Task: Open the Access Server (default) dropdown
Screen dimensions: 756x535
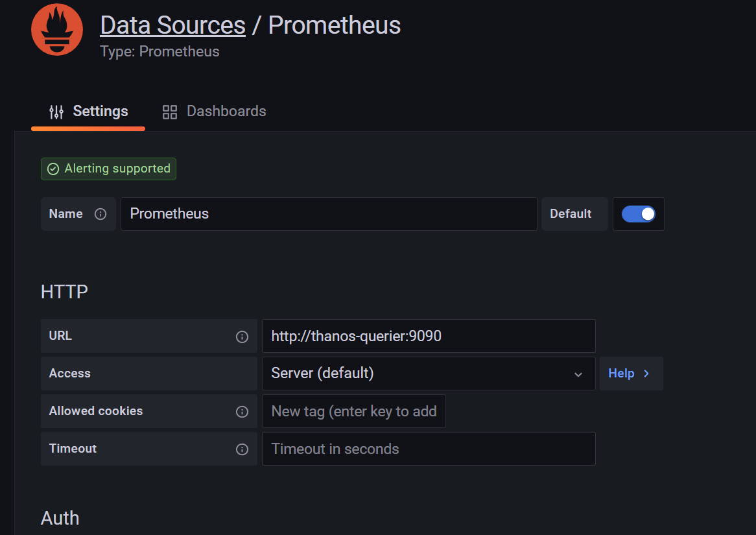Action: [x=429, y=374]
